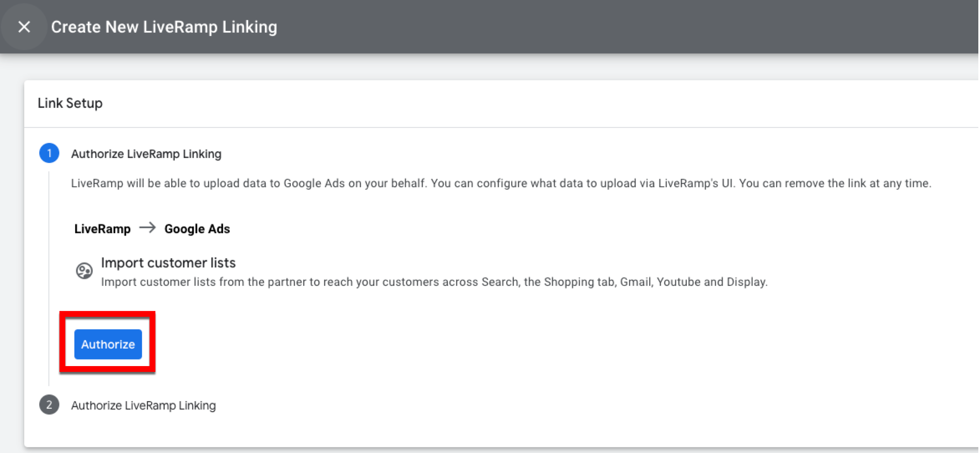Open step 2 Authorize LiveRamp Linking
980x453 pixels.
coord(143,405)
